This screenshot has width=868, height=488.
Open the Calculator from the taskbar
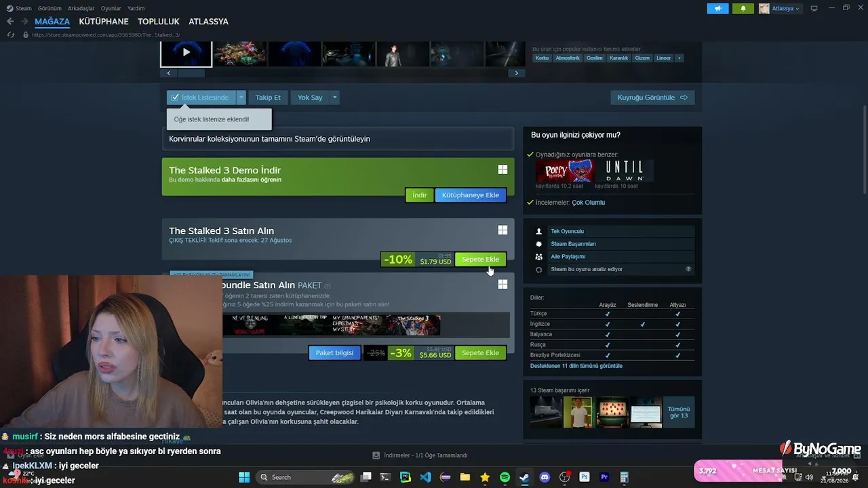pos(624,477)
